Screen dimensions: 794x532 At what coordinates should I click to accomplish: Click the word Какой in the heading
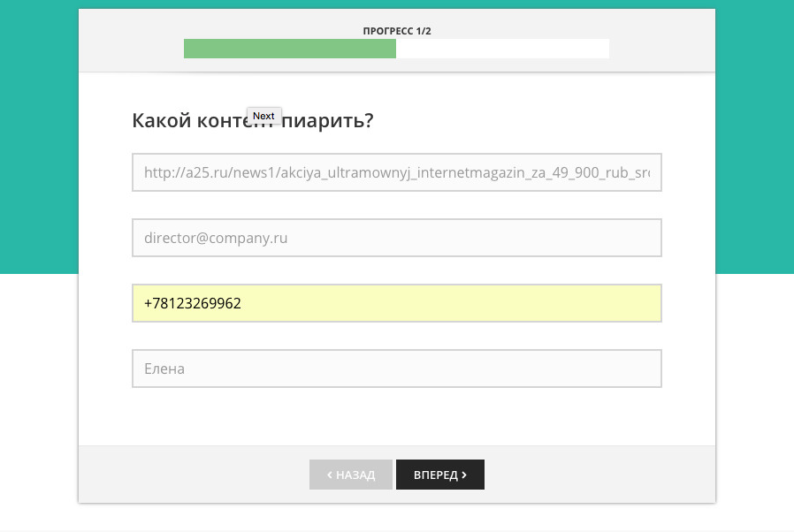156,121
